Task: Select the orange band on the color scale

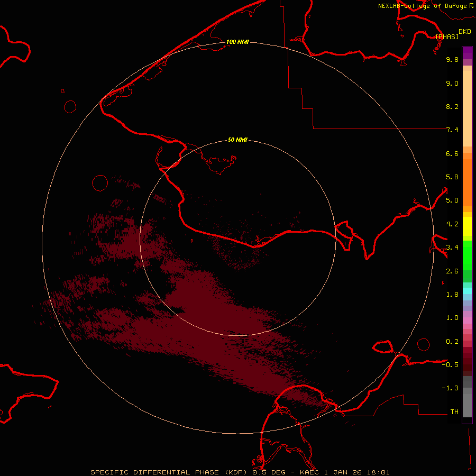Action: click(x=467, y=182)
